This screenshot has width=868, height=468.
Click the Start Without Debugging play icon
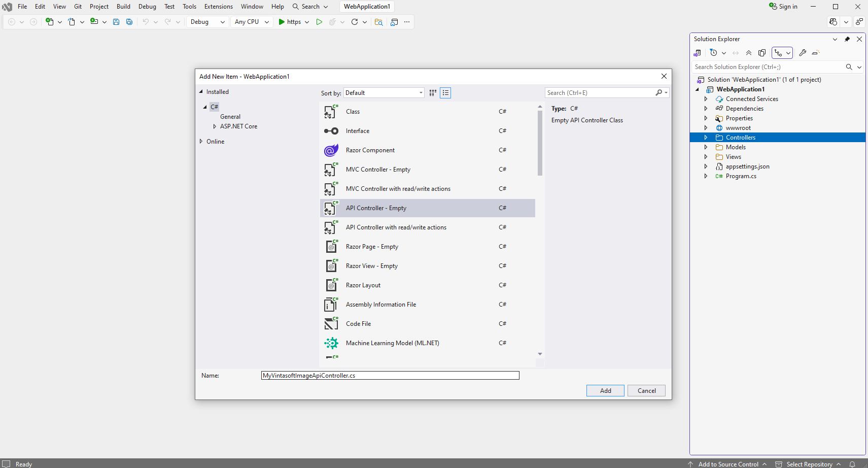point(319,22)
